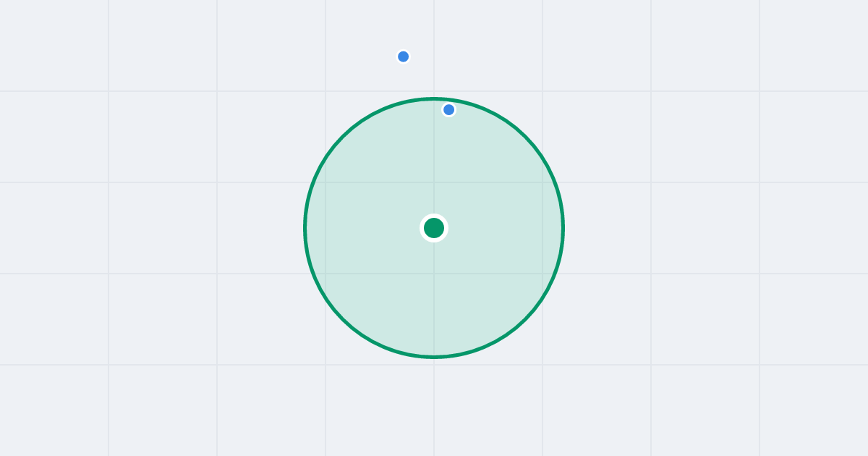Select the green center marker of the circle
Screen dimensions: 868x456
[x=434, y=228]
